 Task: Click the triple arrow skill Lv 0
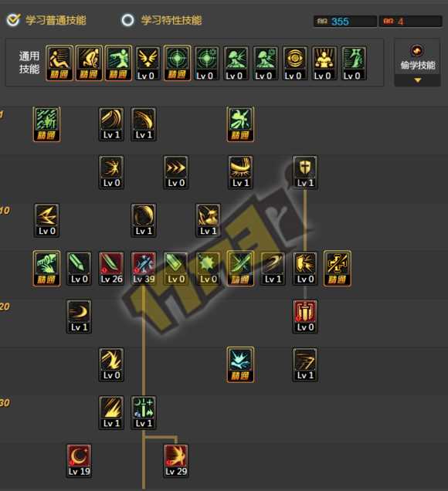(176, 172)
